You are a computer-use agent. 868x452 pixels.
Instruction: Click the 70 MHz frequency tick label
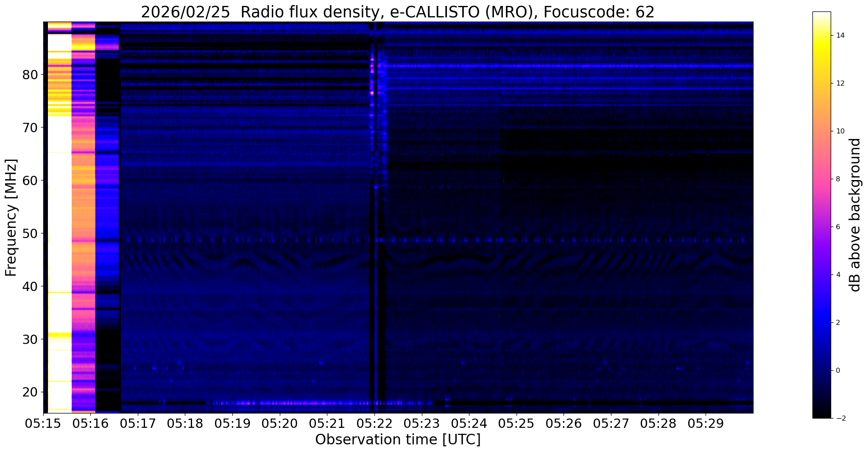tap(30, 128)
